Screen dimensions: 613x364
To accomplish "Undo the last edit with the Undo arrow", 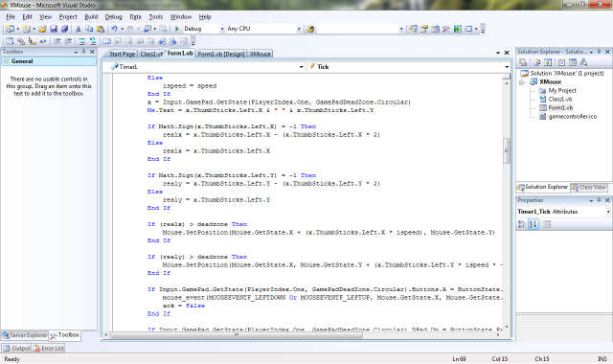I will tap(114, 29).
